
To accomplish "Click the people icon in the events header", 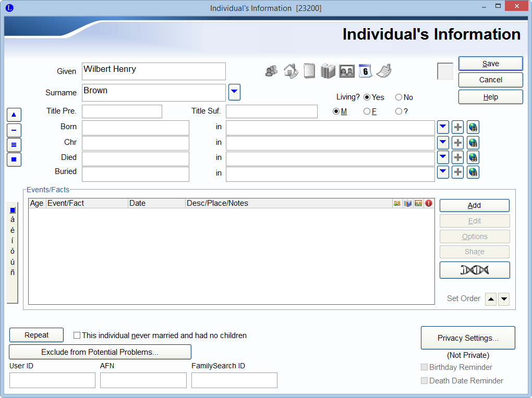I will 397,203.
